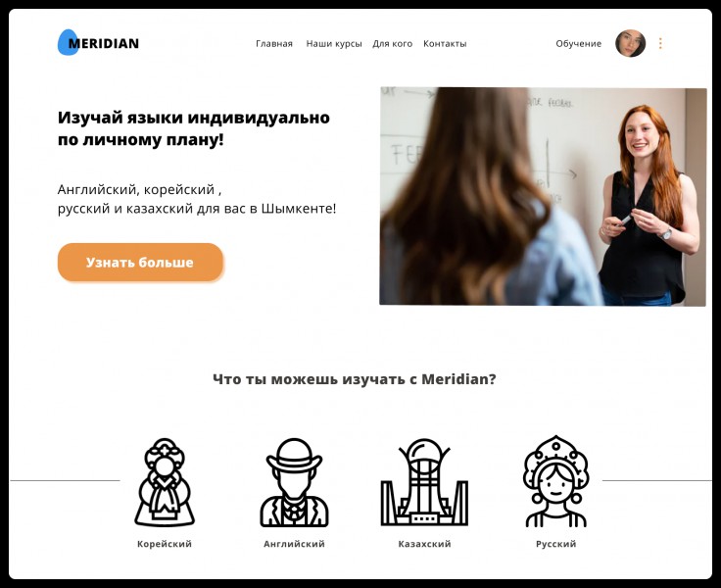The image size is (721, 588).
Task: Open the orange three-dot menu
Action: pyautogui.click(x=660, y=43)
